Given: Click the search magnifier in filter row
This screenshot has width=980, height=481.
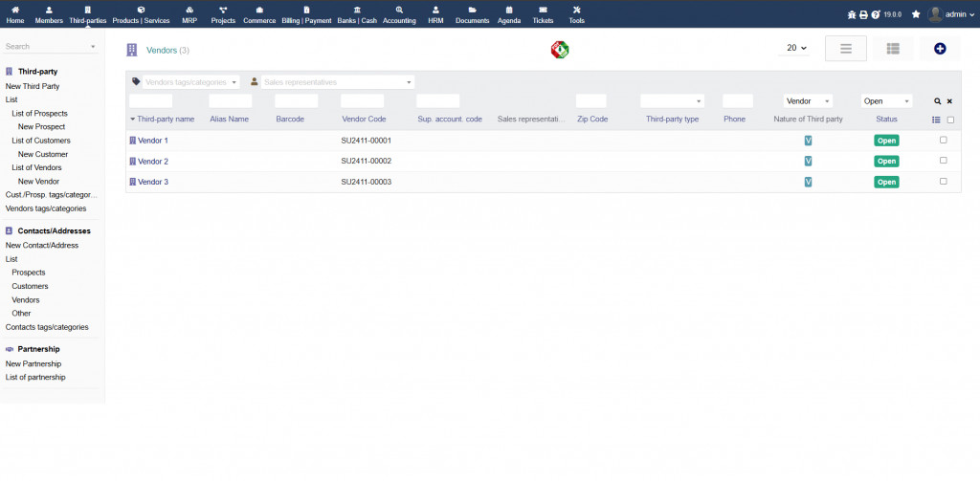Looking at the screenshot, I should [937, 100].
